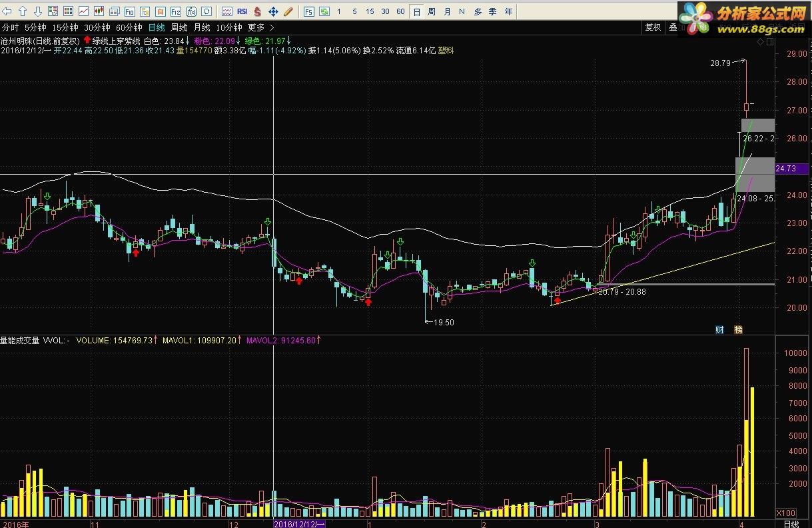Toggle the 15-minute toolbar period button
Screen dimensions: 812x528
coord(370,11)
